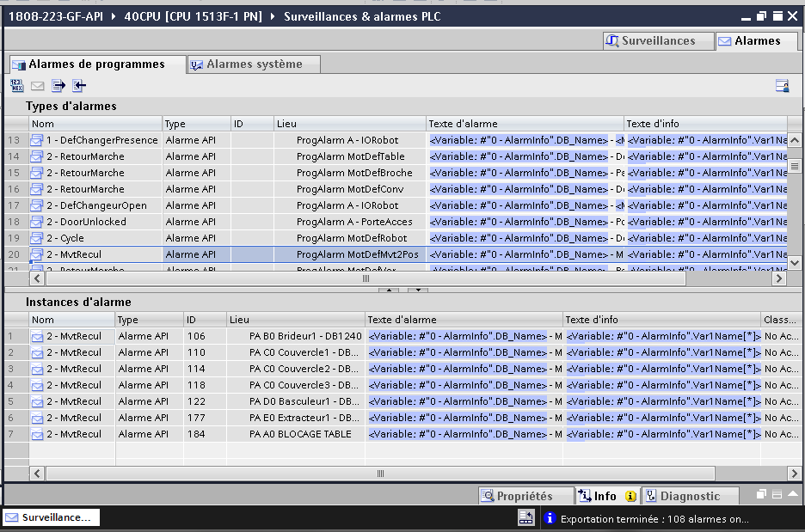Click the blue info icon beside export message
Viewport: 805px width, 532px height.
click(550, 518)
